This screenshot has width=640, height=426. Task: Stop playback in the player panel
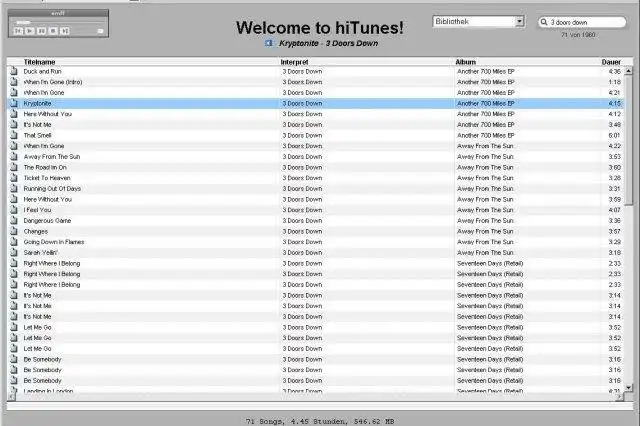tap(53, 31)
